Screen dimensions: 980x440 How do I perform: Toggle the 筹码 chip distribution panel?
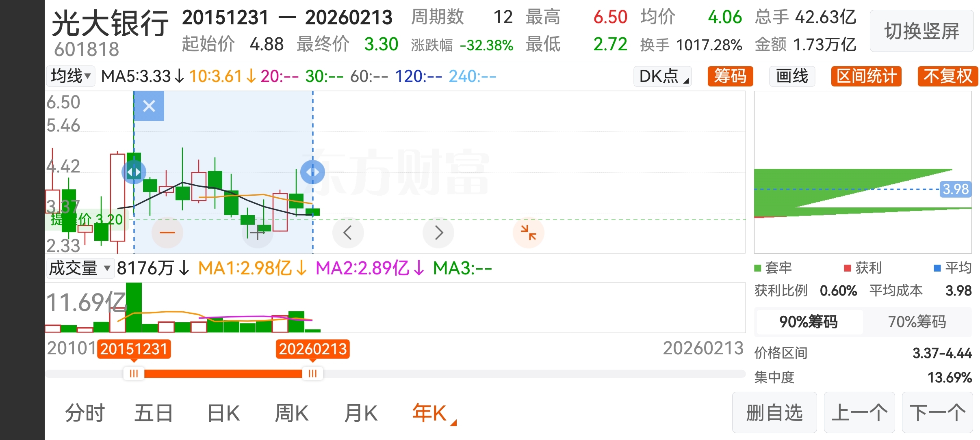[x=730, y=76]
